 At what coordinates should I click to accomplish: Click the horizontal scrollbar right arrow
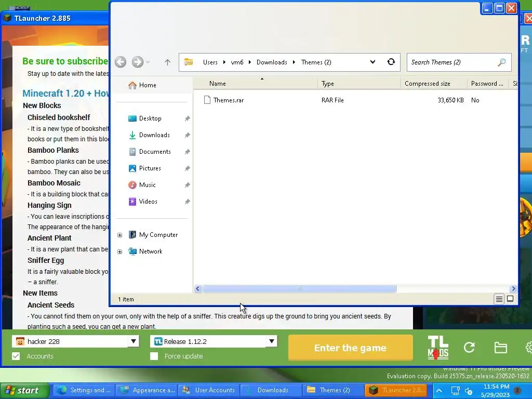coord(513,289)
